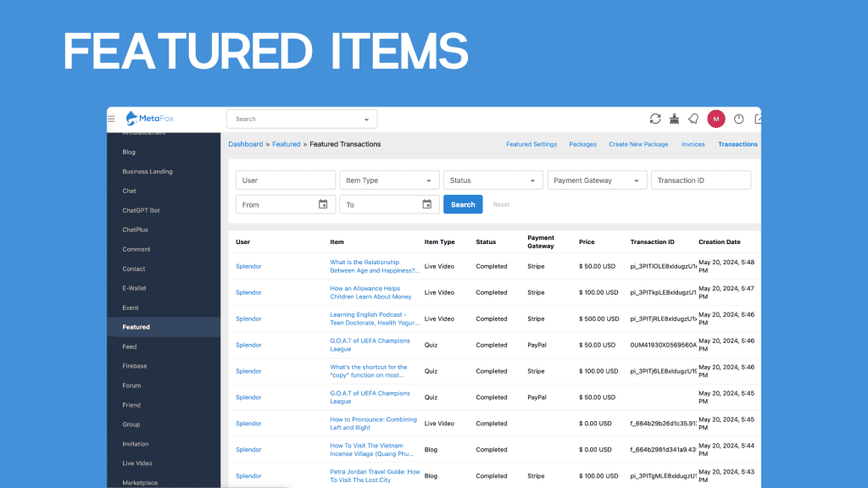
Task: Select E-Wallet in the sidebar
Action: (x=134, y=288)
